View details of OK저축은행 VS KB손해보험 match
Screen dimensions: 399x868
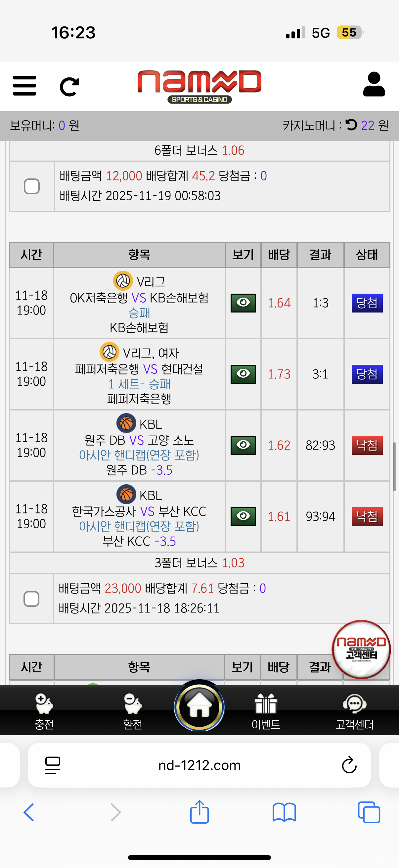pyautogui.click(x=243, y=303)
